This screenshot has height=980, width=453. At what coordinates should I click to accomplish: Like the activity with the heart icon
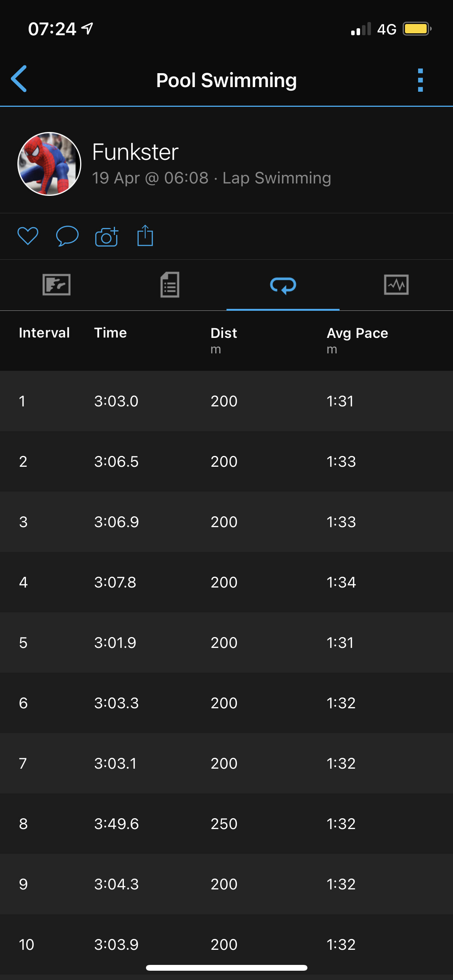28,236
